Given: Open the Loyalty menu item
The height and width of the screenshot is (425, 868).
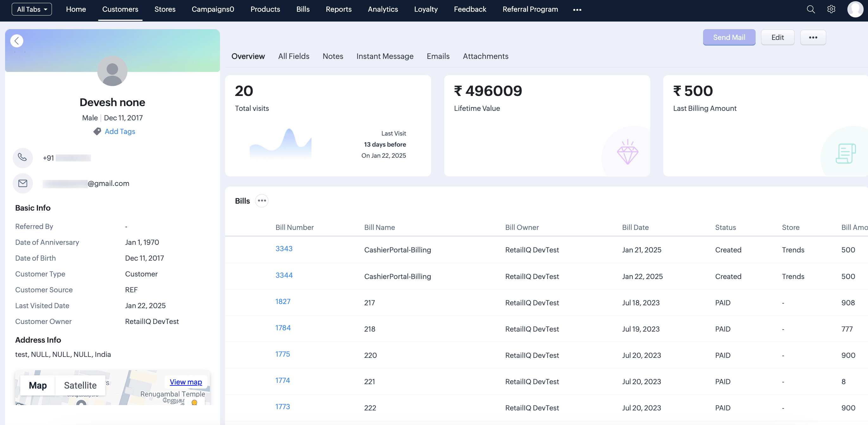Looking at the screenshot, I should (425, 10).
